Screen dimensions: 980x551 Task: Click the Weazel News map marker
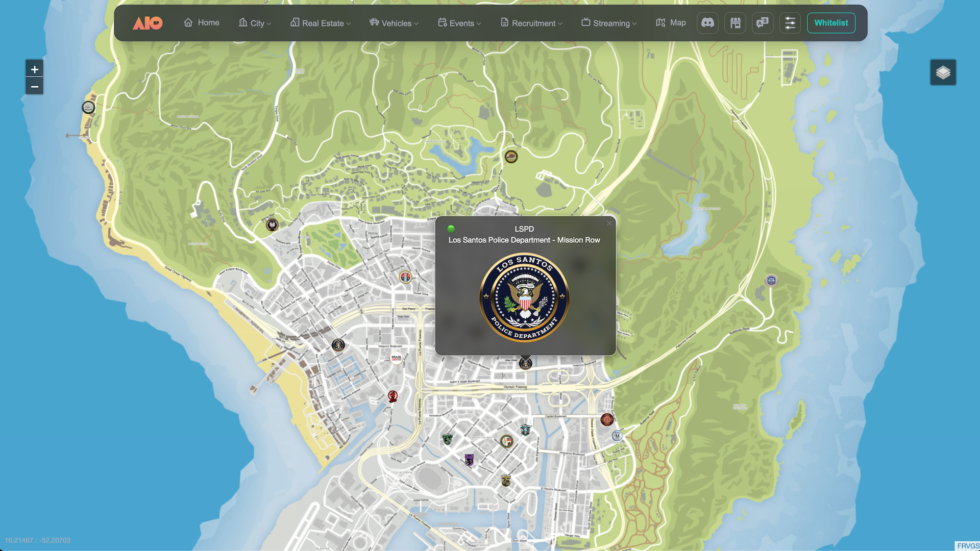tap(396, 358)
